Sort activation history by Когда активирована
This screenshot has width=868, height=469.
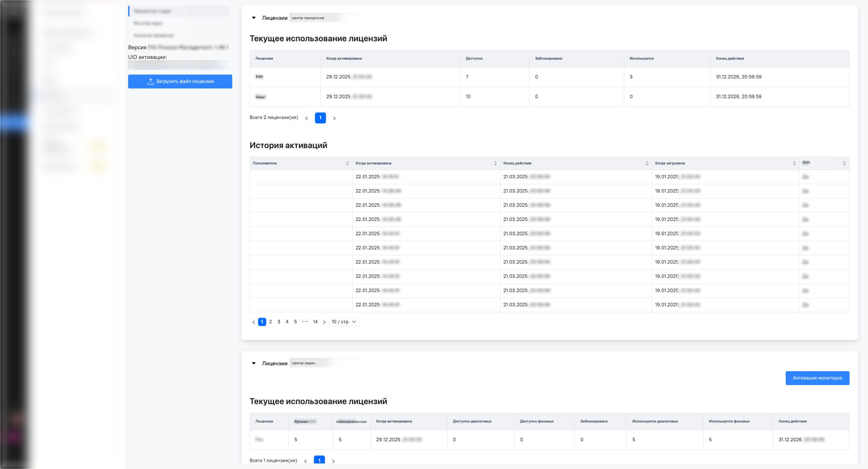495,163
